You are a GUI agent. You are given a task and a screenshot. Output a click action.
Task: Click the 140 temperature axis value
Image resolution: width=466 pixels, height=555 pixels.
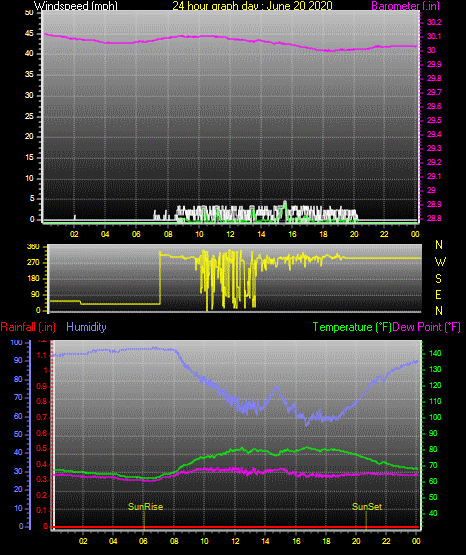(435, 353)
